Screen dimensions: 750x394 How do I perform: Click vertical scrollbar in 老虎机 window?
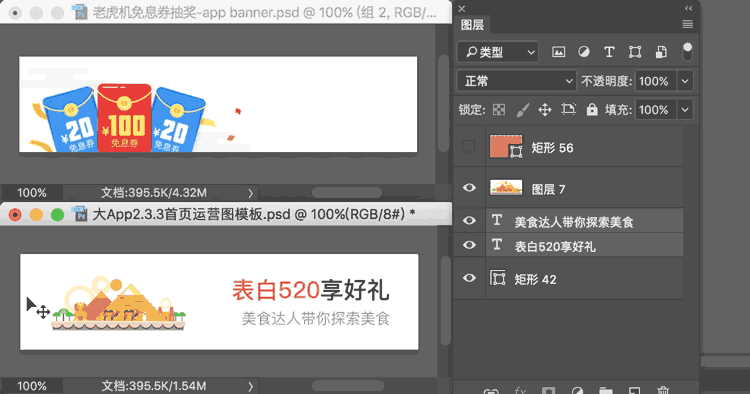444,103
